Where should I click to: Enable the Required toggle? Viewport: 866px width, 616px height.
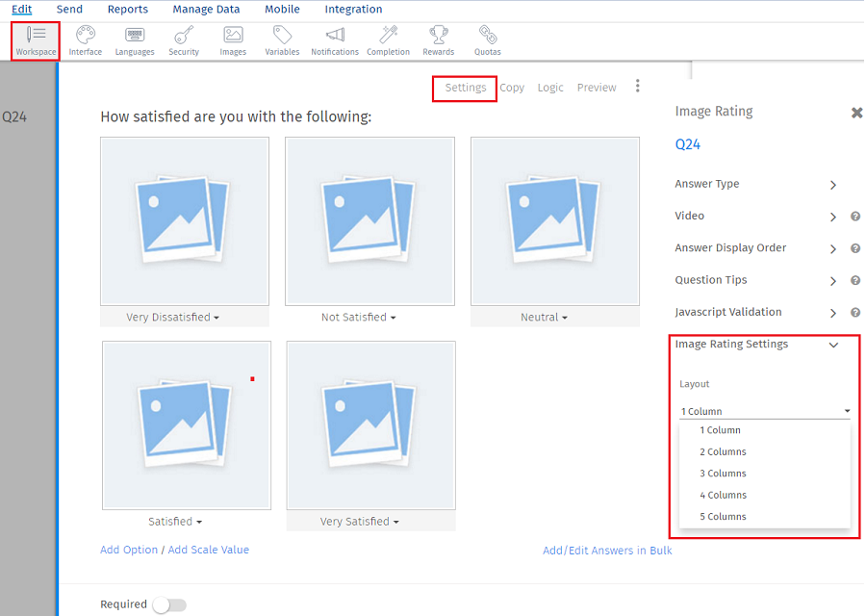tap(169, 604)
